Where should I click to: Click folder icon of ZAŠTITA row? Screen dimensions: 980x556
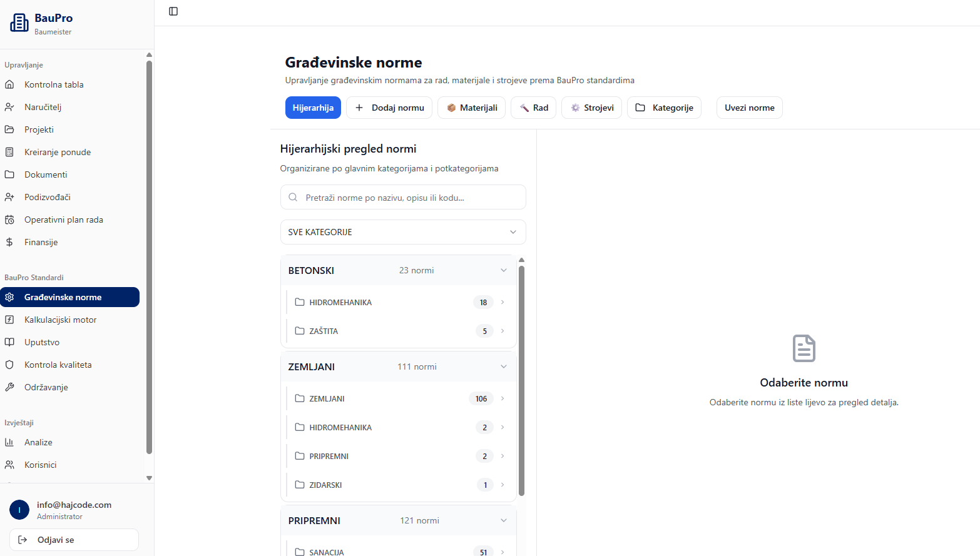point(300,331)
